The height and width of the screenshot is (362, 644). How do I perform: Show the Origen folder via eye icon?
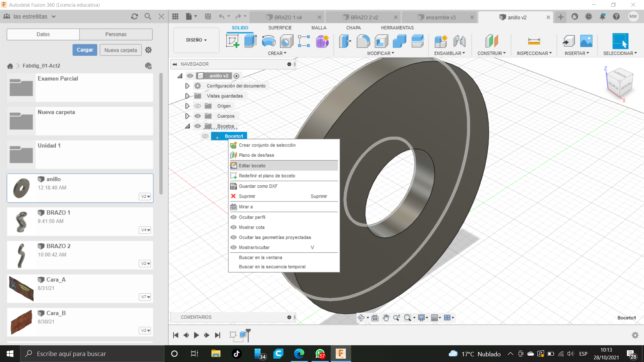click(x=198, y=106)
